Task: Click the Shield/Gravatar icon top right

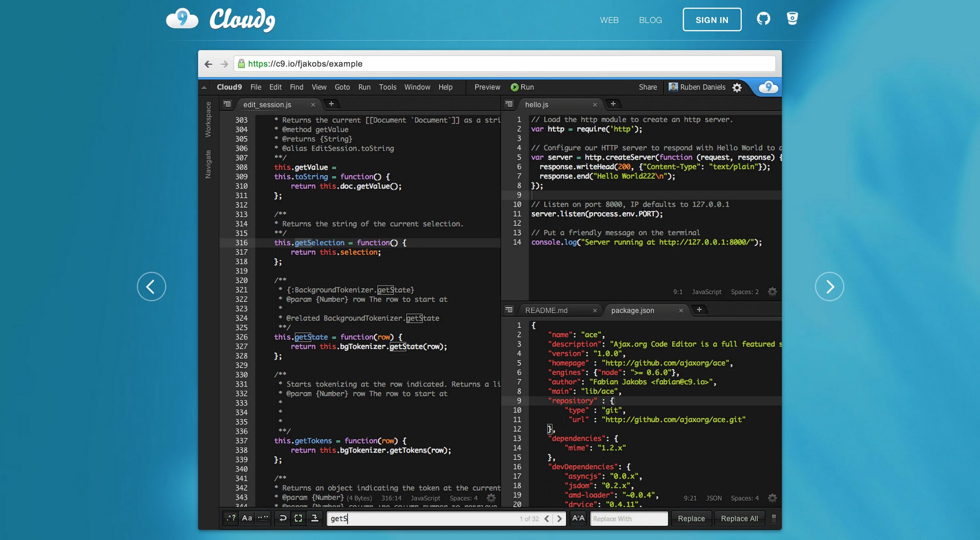Action: (792, 19)
